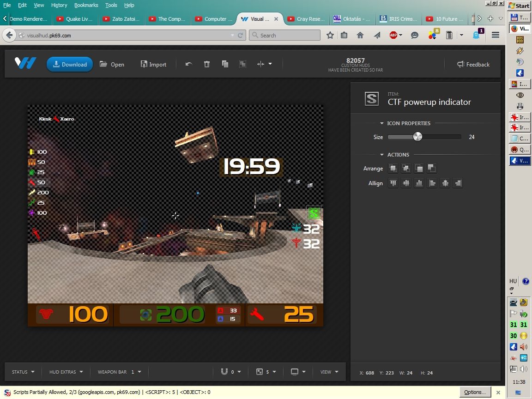Select the 200 armor number element

(x=180, y=314)
